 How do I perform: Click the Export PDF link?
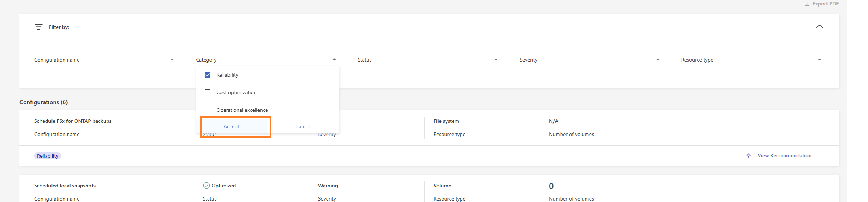(825, 4)
